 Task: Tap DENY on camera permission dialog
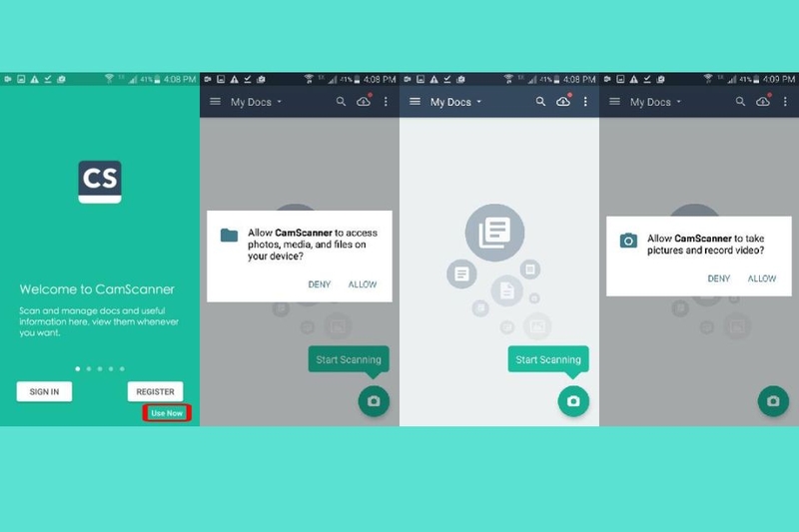pyautogui.click(x=719, y=278)
